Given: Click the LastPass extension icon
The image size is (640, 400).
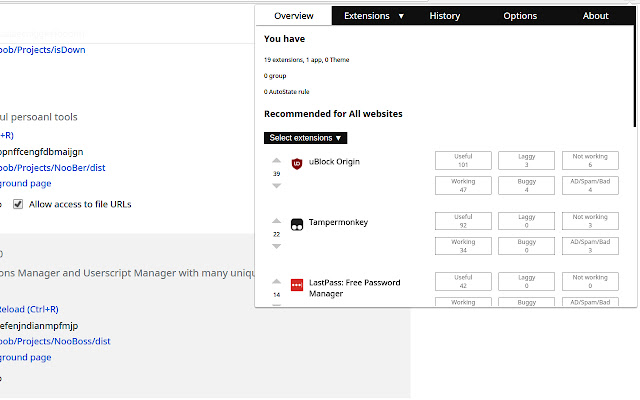Looking at the screenshot, I should (x=297, y=285).
